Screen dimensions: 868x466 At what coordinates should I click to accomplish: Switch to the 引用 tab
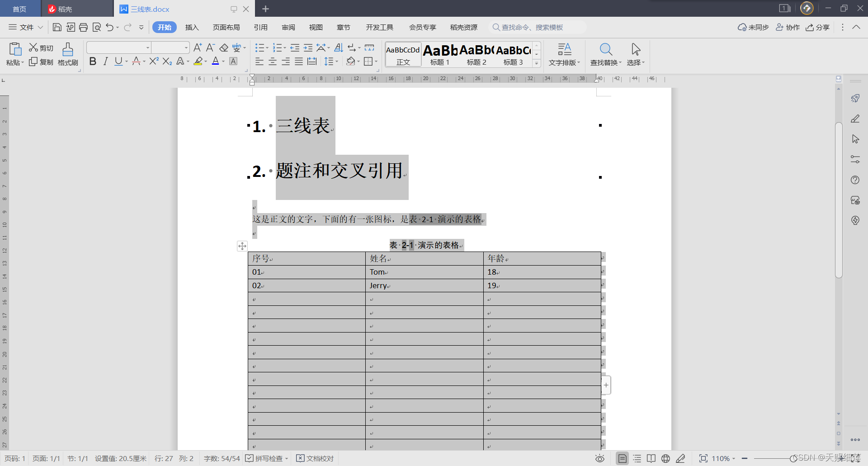coord(261,27)
